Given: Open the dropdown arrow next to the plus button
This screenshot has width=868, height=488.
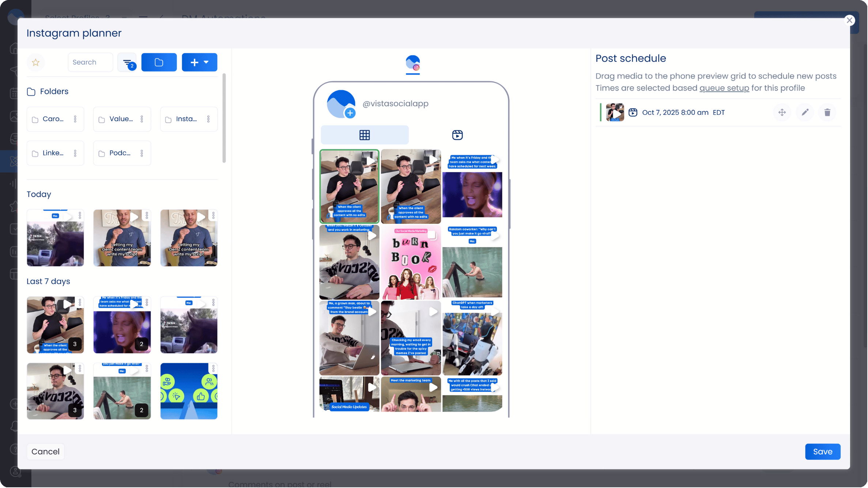Looking at the screenshot, I should point(207,62).
